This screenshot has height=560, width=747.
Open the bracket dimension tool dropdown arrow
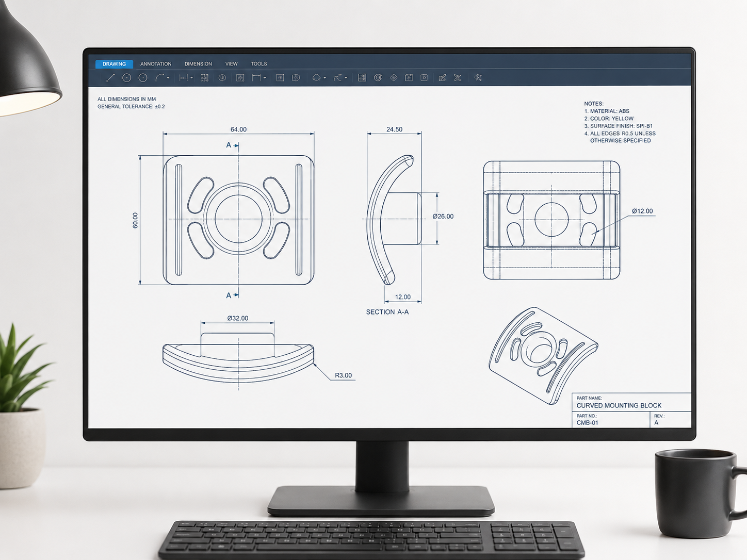(x=265, y=78)
